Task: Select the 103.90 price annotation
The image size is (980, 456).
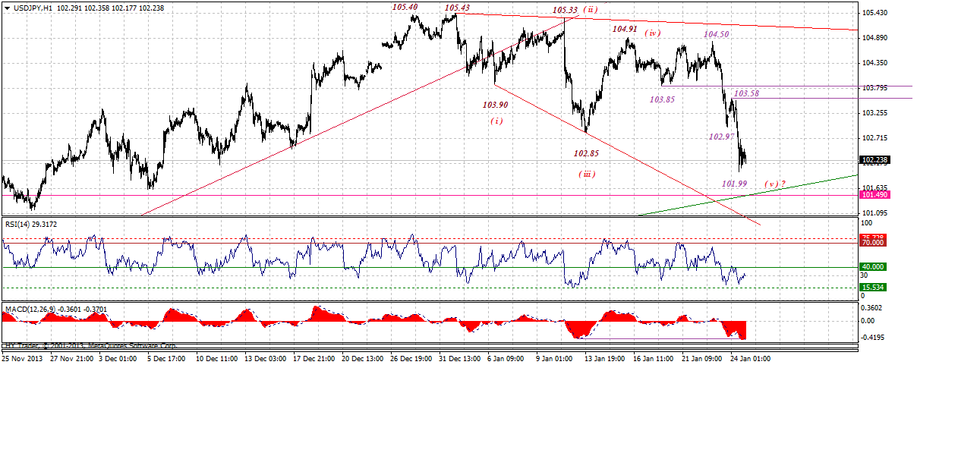Action: click(495, 105)
